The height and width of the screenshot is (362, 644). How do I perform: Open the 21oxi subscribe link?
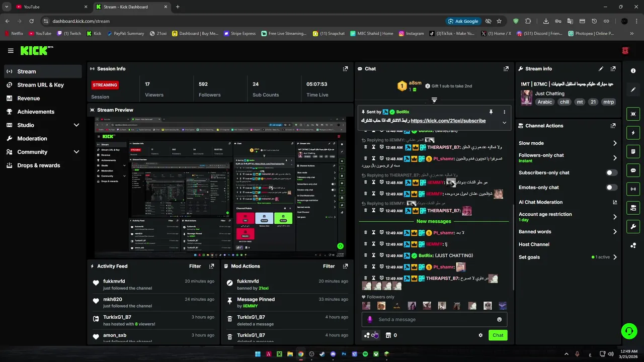[448, 121]
